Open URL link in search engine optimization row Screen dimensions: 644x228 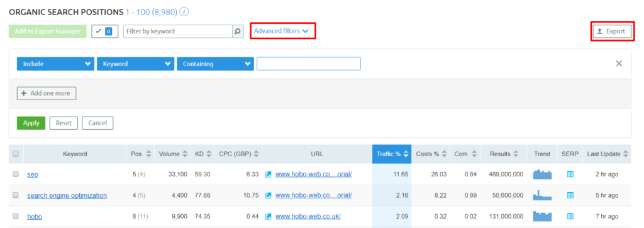pyautogui.click(x=314, y=195)
